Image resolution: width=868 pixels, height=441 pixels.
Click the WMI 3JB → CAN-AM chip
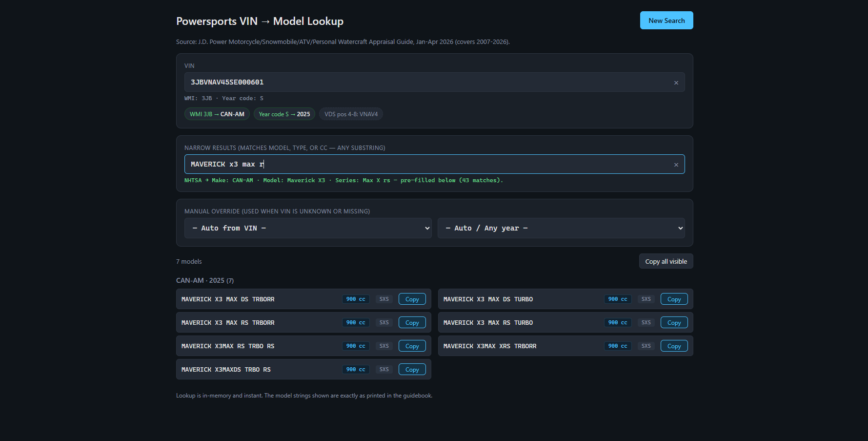point(217,114)
